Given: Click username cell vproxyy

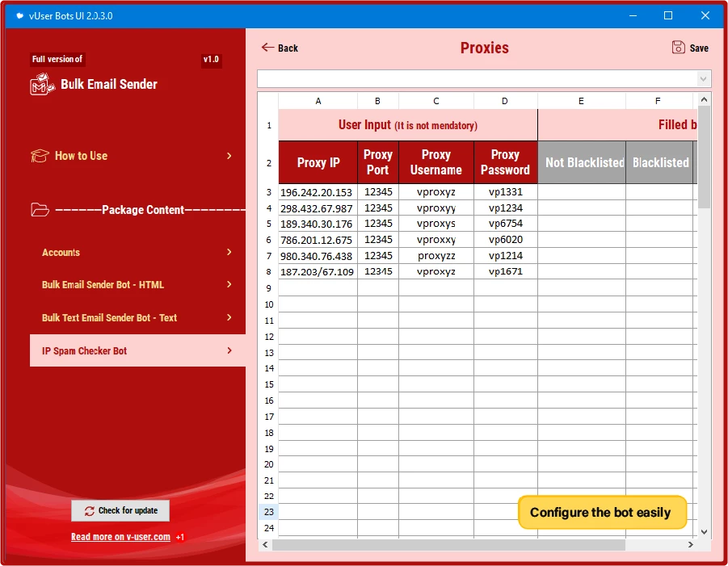Looking at the screenshot, I should [x=436, y=208].
